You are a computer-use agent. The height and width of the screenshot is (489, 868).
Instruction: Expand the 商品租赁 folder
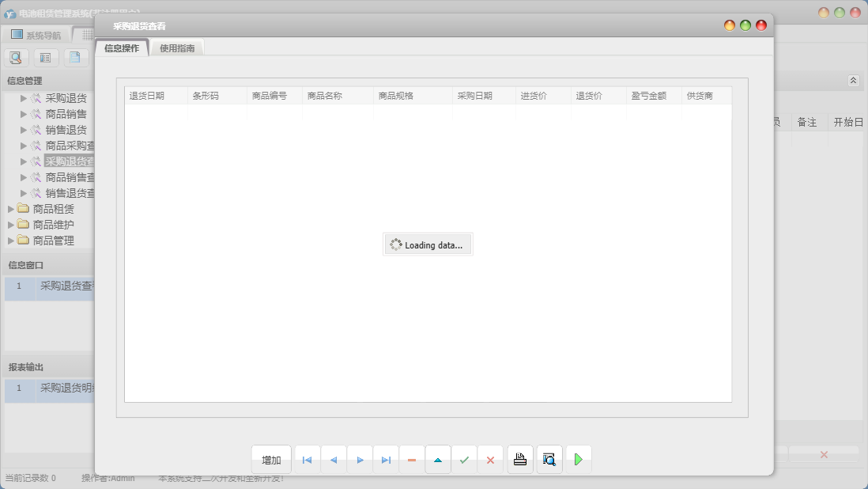[11, 209]
